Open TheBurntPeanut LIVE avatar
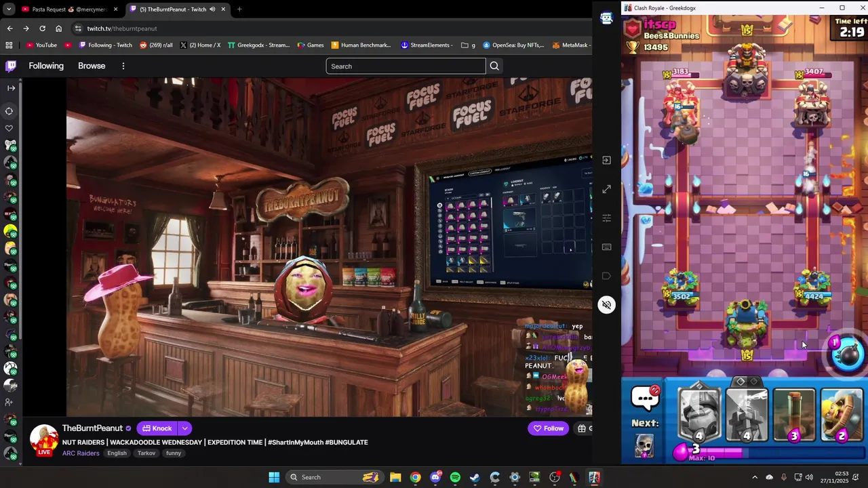 click(44, 441)
